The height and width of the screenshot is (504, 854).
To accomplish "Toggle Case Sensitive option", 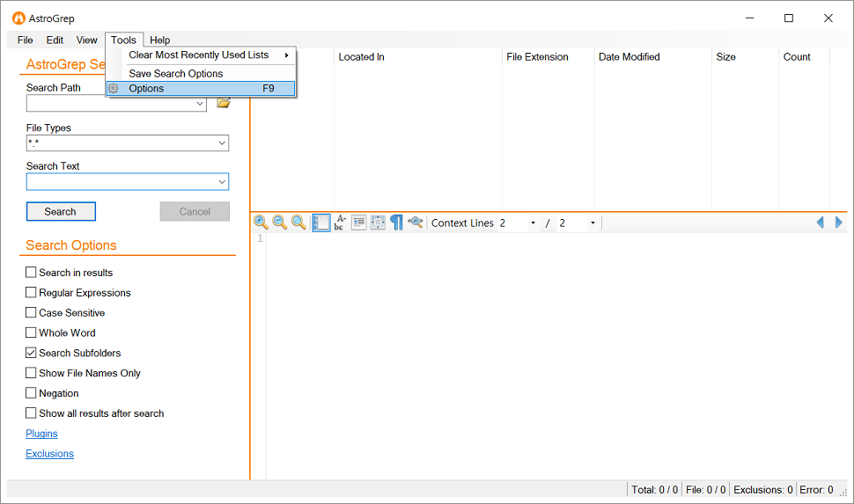I will point(31,312).
